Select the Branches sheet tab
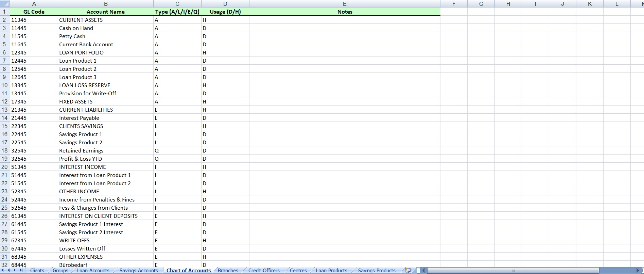 click(x=228, y=271)
